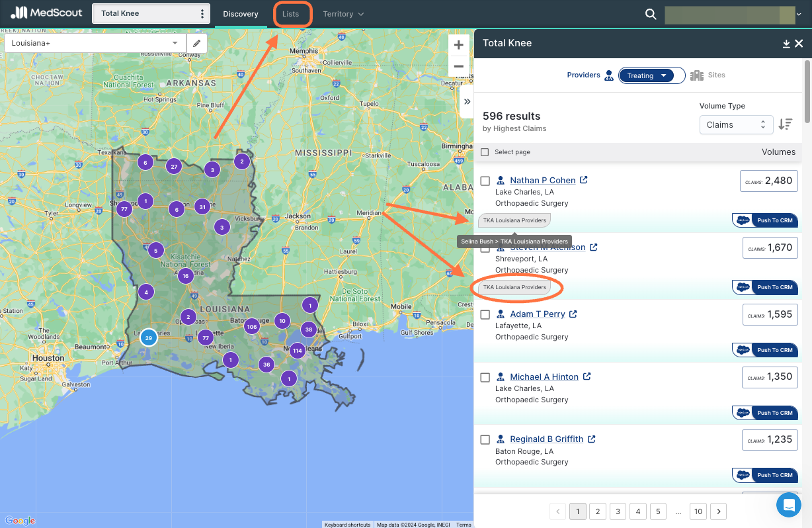Click the 38 map cluster
Screen dimensions: 812x528
point(308,330)
